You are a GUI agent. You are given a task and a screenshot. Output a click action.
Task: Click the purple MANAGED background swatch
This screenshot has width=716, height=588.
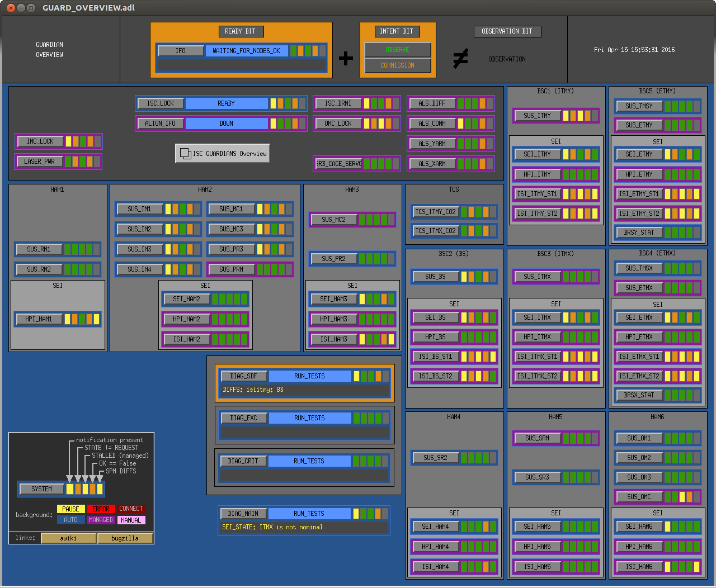[x=101, y=520]
